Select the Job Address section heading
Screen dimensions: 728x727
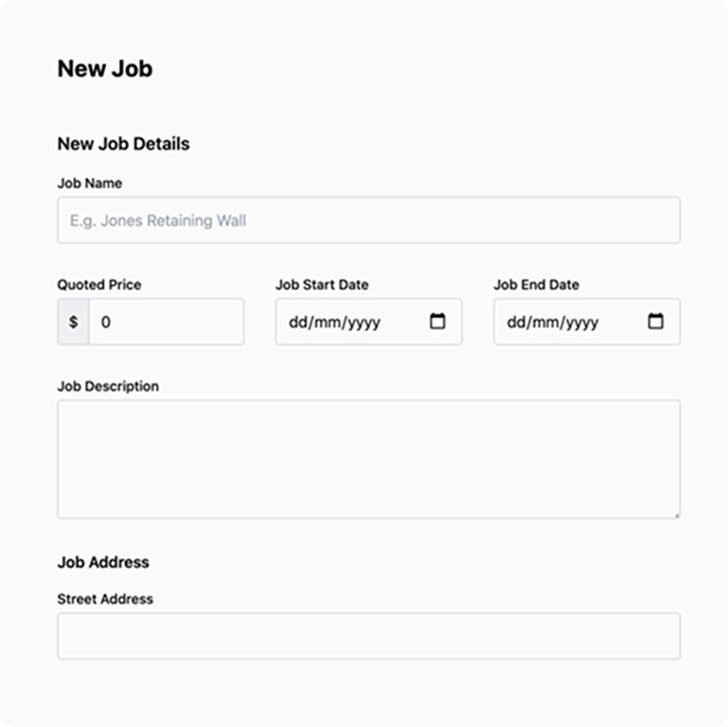point(103,562)
